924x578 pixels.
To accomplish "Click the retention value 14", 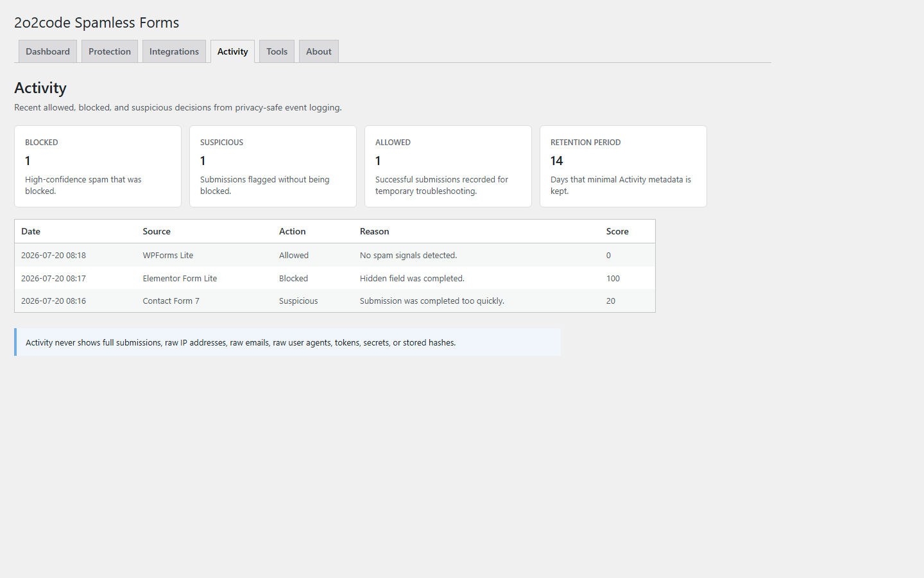I will [x=556, y=161].
